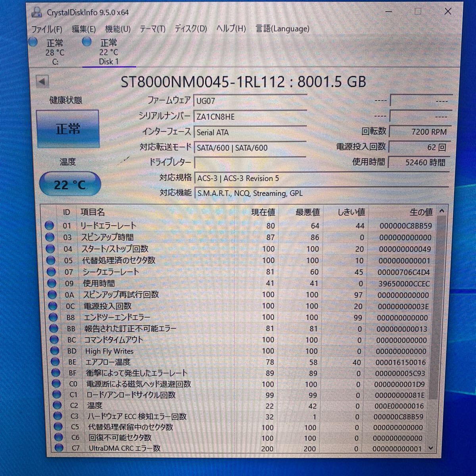Image resolution: width=476 pixels, height=476 pixels.
Task: Click status icon for C1 ロード/アンロードサイクル回数
Action: click(x=57, y=395)
